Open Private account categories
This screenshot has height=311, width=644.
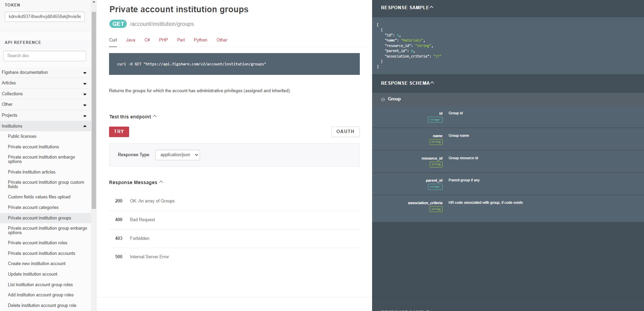click(x=33, y=208)
